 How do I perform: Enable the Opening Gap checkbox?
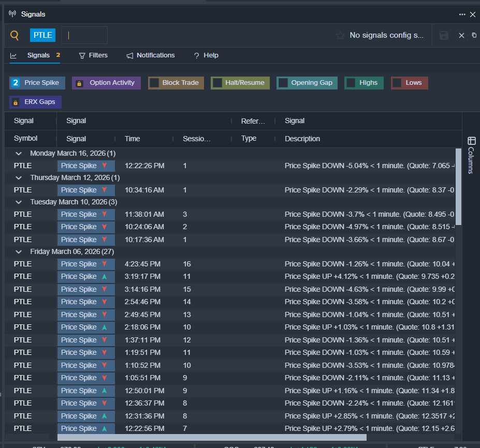[283, 83]
